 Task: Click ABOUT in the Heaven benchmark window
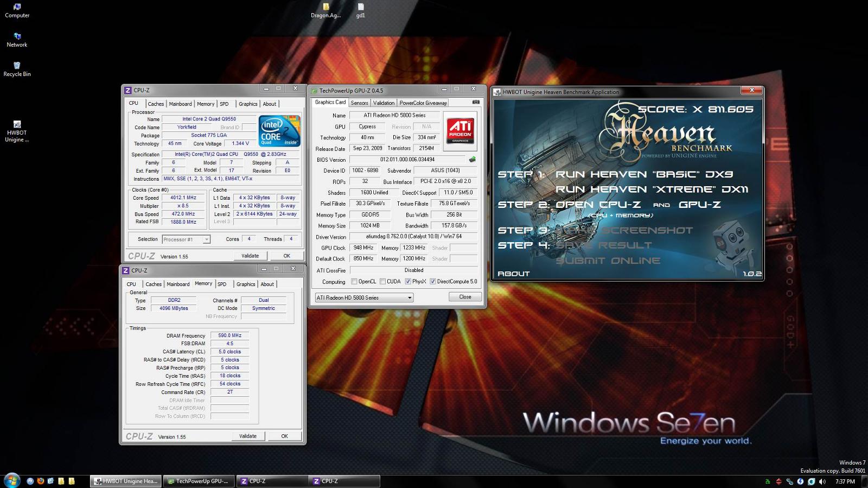513,274
